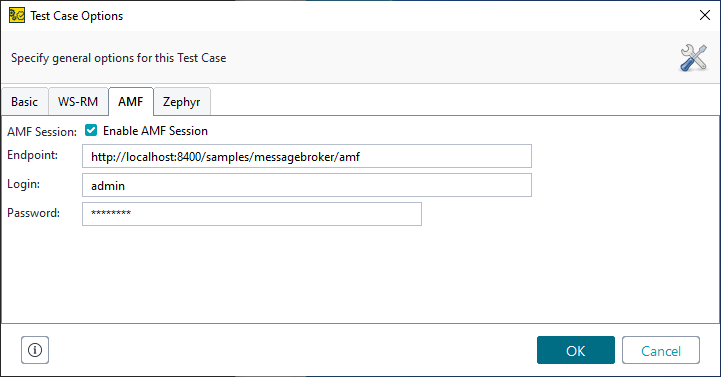Uncheck the Enable AMF Session checkbox
Image resolution: width=721 pixels, height=377 pixels.
[x=91, y=131]
